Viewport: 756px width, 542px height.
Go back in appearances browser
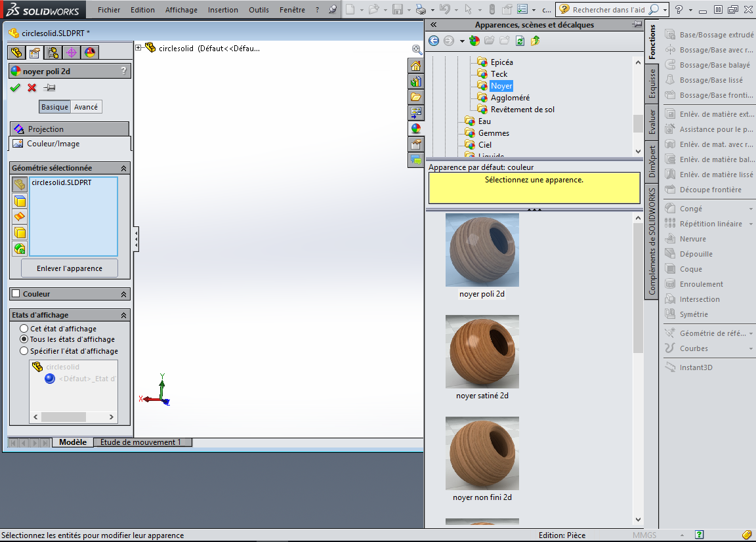tap(434, 41)
